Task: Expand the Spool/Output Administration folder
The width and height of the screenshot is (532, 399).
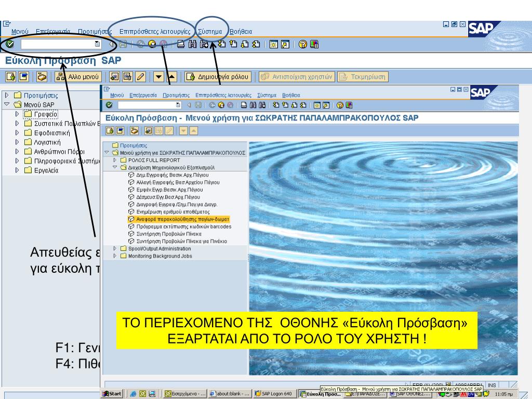Action: [x=115, y=248]
